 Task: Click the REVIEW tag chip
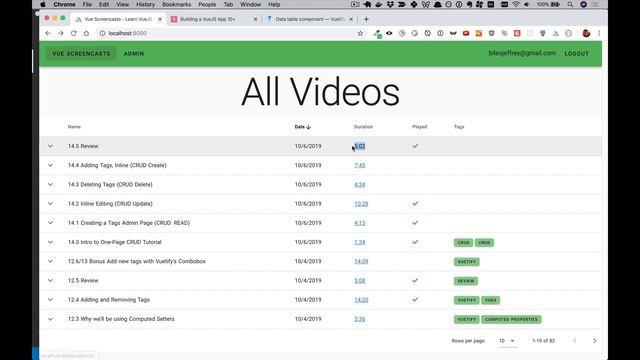click(466, 281)
